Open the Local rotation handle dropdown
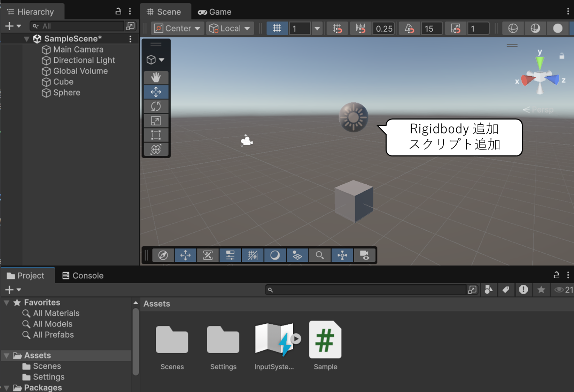The width and height of the screenshot is (574, 392). (x=230, y=28)
